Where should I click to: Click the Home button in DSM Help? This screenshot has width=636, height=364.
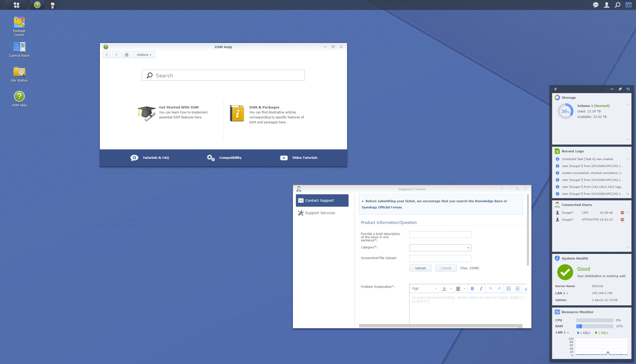click(x=127, y=55)
